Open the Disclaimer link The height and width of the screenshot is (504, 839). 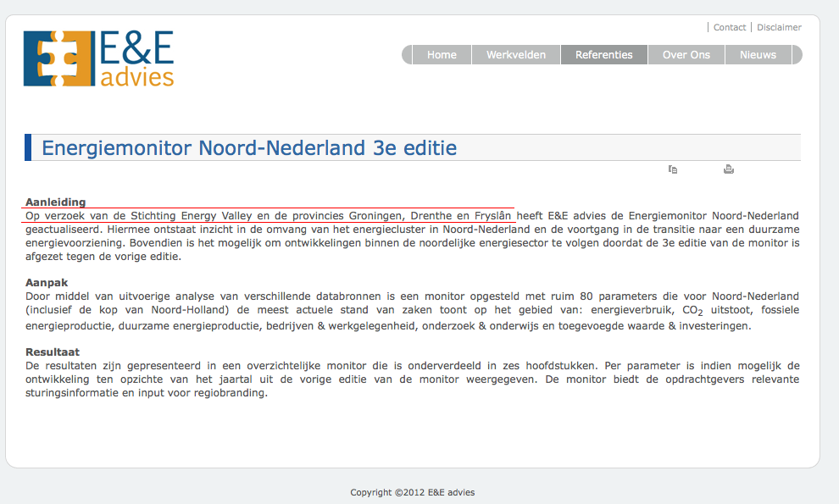(x=779, y=27)
